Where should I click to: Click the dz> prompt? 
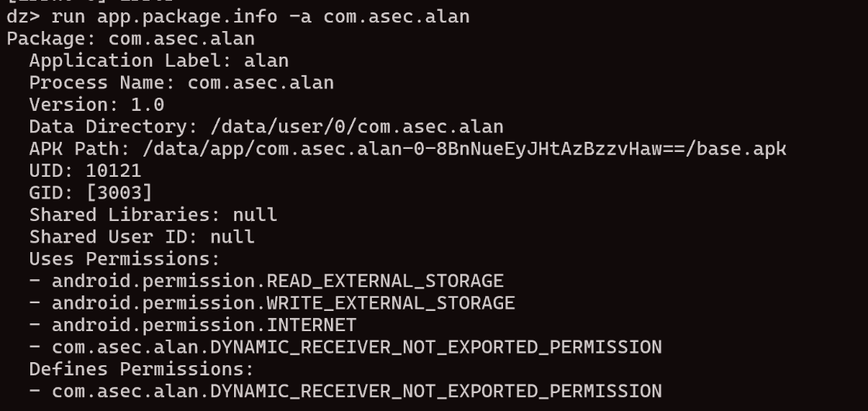tap(23, 16)
